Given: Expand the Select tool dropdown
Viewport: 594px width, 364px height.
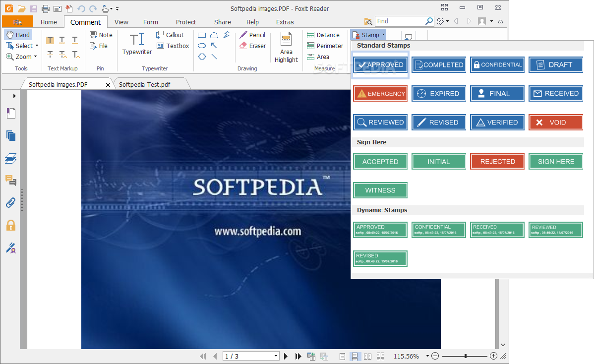Looking at the screenshot, I should click(x=37, y=46).
